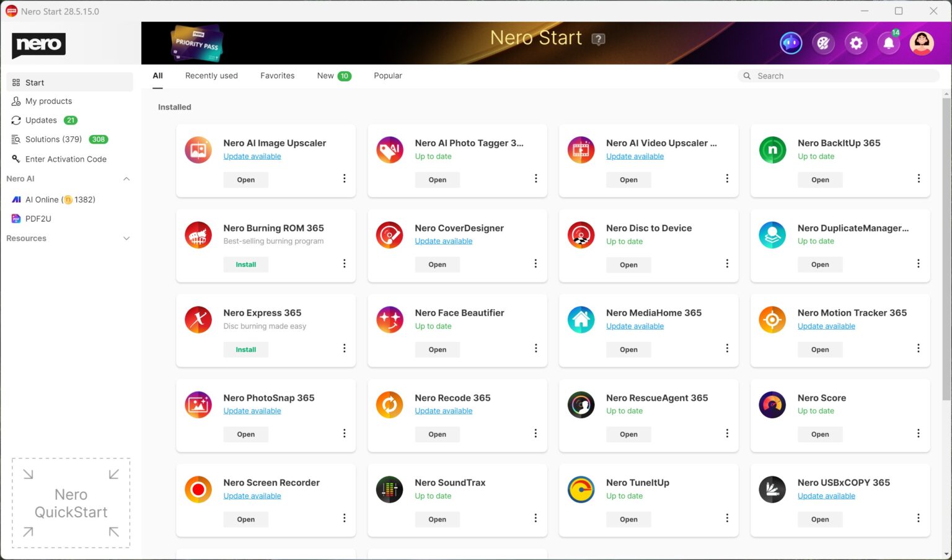Click Update available for Nero PhotoSnap 365

click(252, 411)
